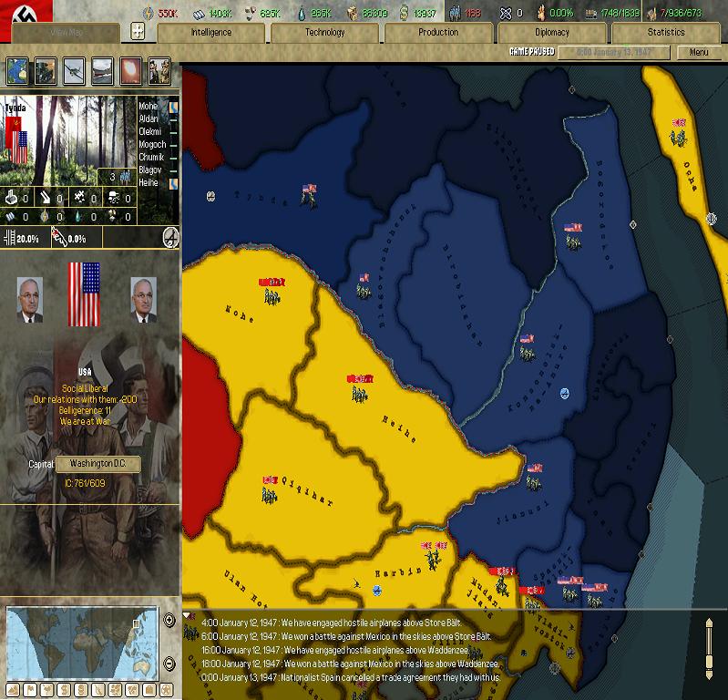Image resolution: width=728 pixels, height=700 pixels.
Task: Switch to the Diplomacy tab
Action: coord(552,32)
